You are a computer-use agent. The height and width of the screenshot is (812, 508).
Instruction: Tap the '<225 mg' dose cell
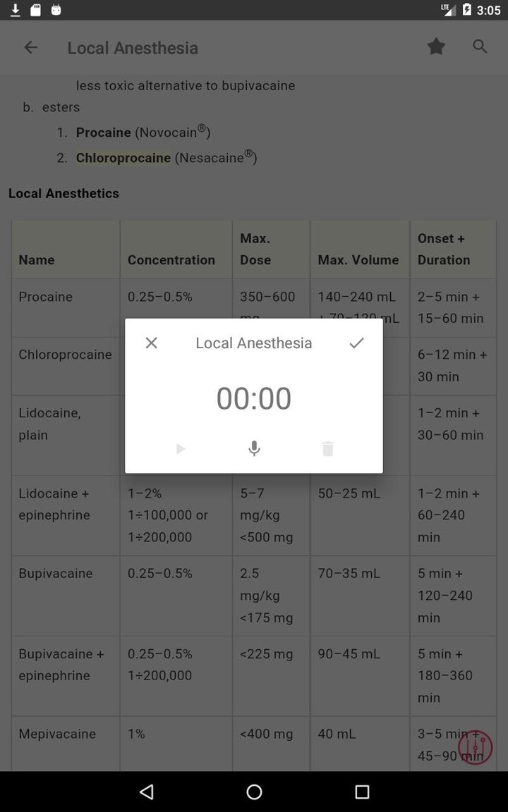(x=271, y=676)
